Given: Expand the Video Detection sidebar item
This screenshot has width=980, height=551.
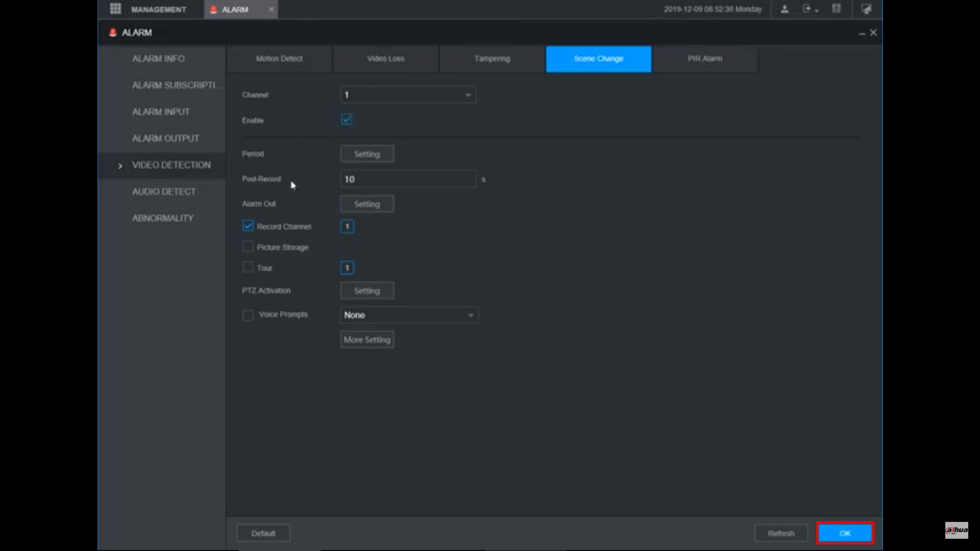Looking at the screenshot, I should 171,165.
